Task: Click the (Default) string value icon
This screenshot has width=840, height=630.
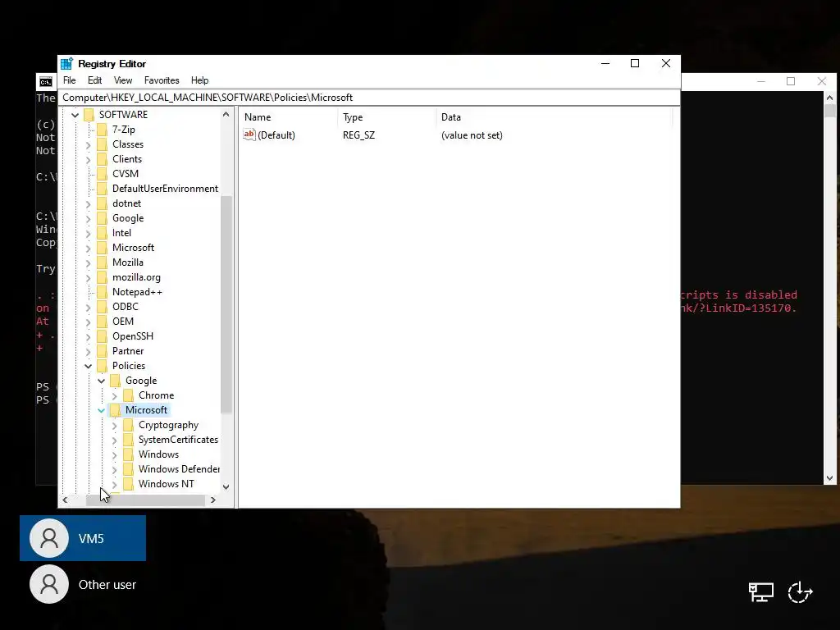Action: 249,135
